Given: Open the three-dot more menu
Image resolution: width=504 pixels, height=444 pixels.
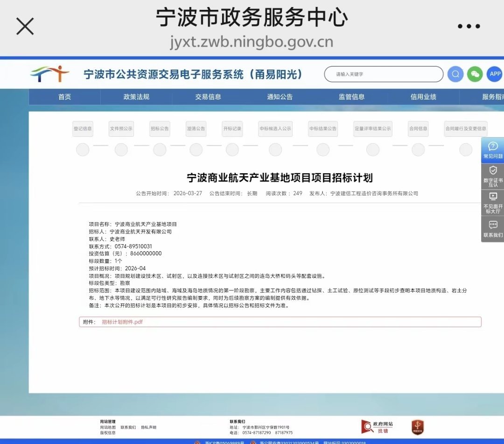Looking at the screenshot, I should click(x=469, y=27).
